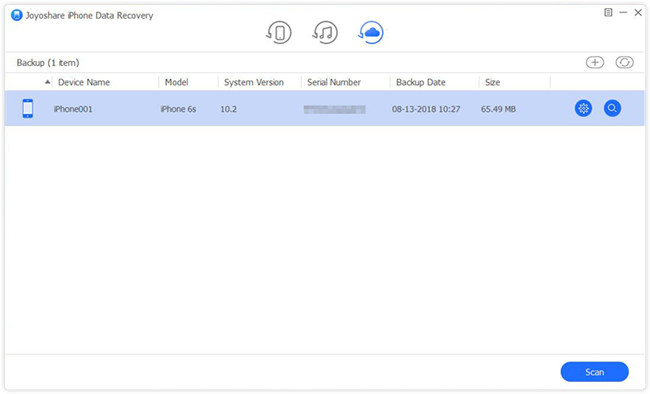The image size is (650, 394).
Task: Add a backup file with plus icon
Action: pyautogui.click(x=595, y=63)
